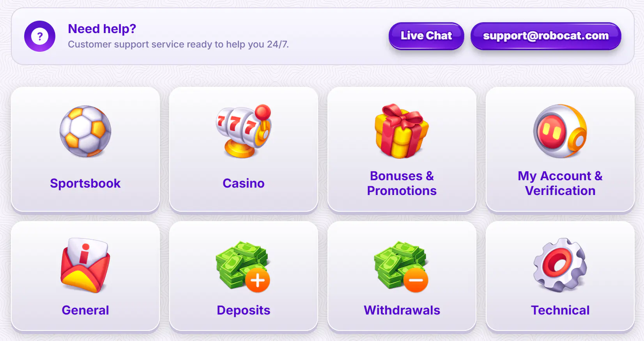Open the Sportsbook help category label
The width and height of the screenshot is (644, 341).
85,183
